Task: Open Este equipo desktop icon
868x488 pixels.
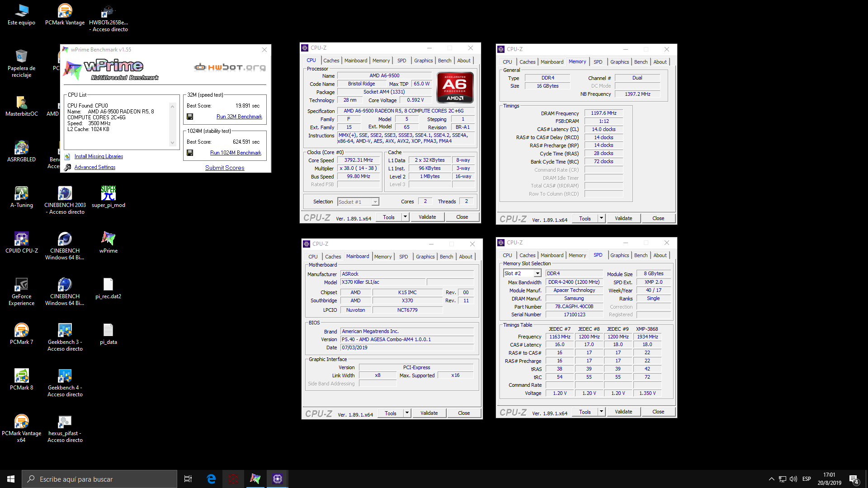Action: (x=21, y=15)
